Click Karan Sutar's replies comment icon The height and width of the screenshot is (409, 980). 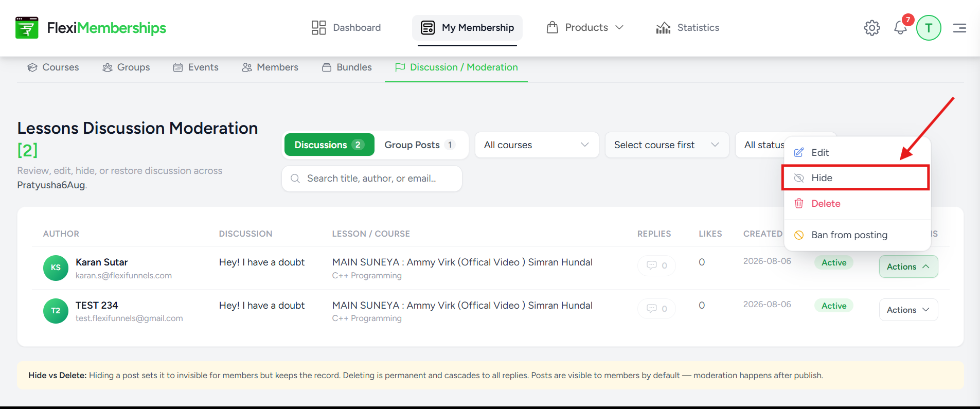(652, 265)
